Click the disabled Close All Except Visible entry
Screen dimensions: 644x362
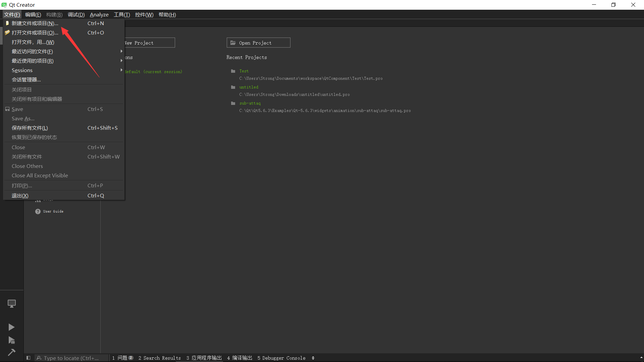coord(64,175)
